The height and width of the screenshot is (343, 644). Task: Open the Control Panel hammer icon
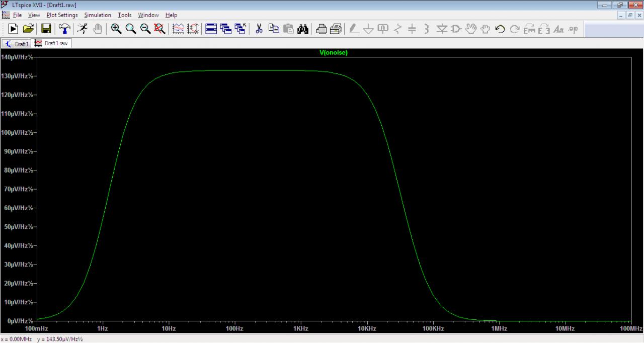[x=64, y=29]
